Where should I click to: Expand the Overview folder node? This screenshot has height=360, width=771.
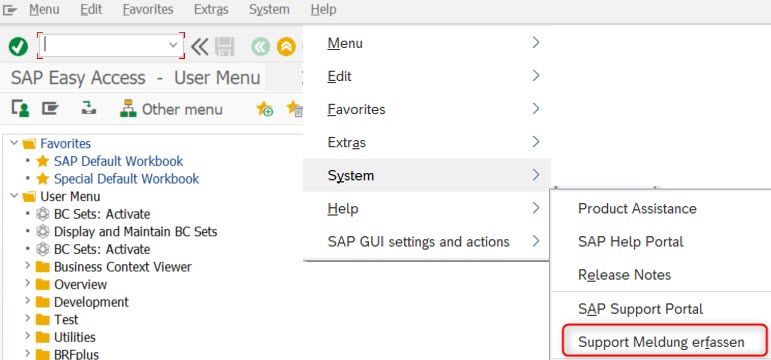(x=28, y=284)
